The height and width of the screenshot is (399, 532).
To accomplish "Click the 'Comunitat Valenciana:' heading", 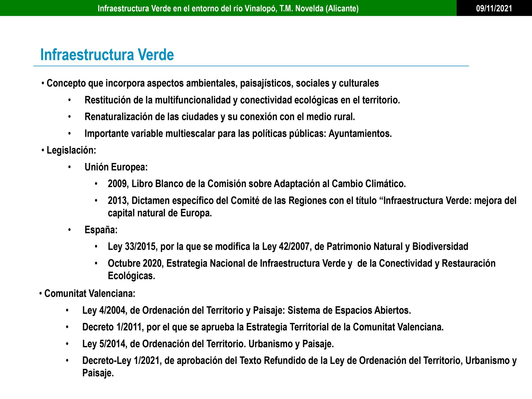I will coord(90,293).
